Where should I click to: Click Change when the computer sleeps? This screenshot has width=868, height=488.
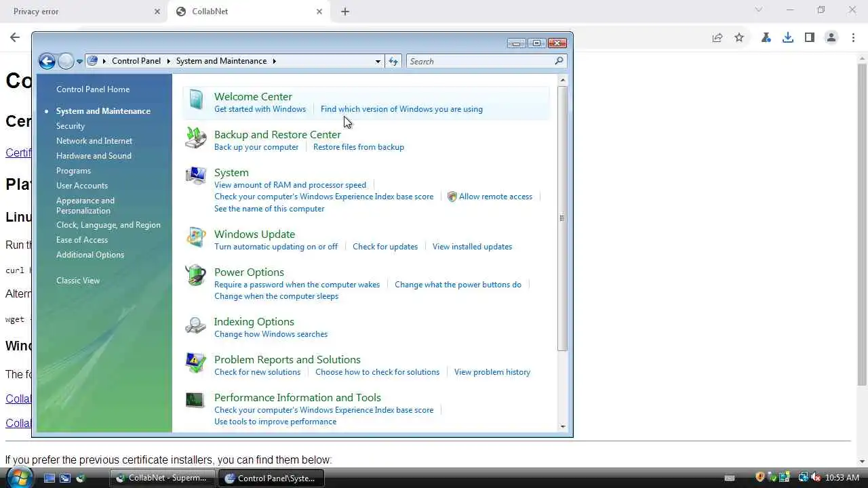pyautogui.click(x=276, y=296)
